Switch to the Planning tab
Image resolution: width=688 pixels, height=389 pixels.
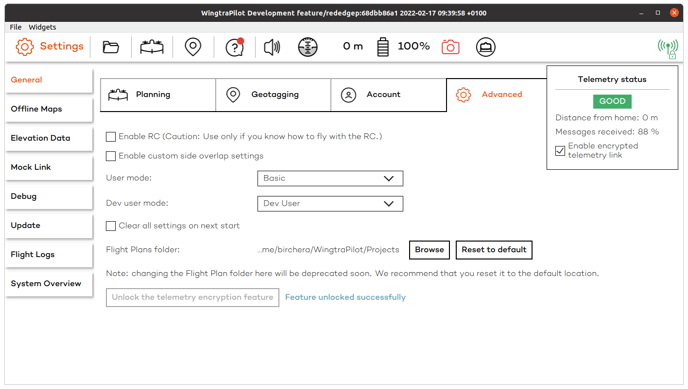tap(158, 95)
